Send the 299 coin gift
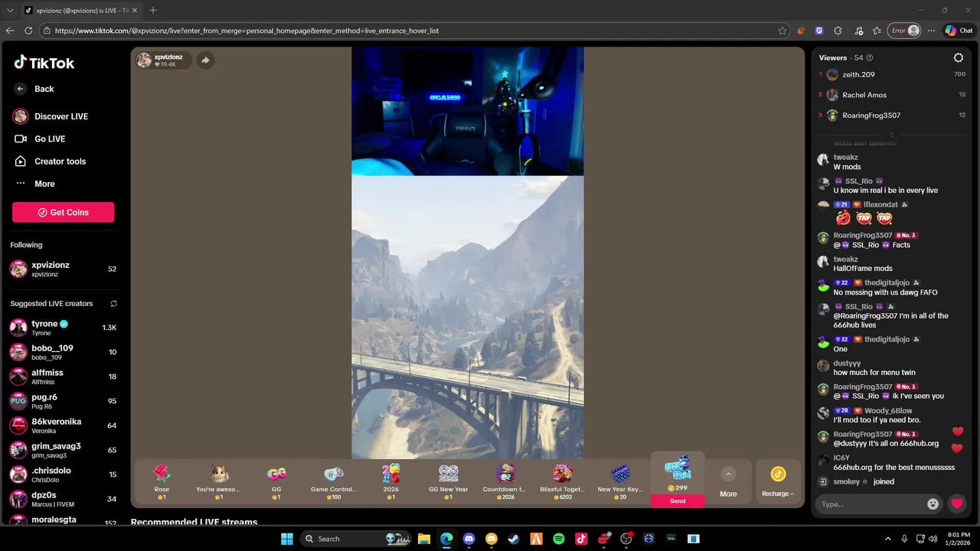The width and height of the screenshot is (980, 551). [678, 501]
